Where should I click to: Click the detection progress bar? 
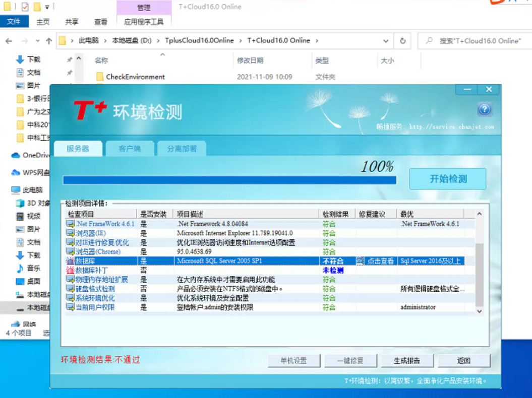pos(230,180)
